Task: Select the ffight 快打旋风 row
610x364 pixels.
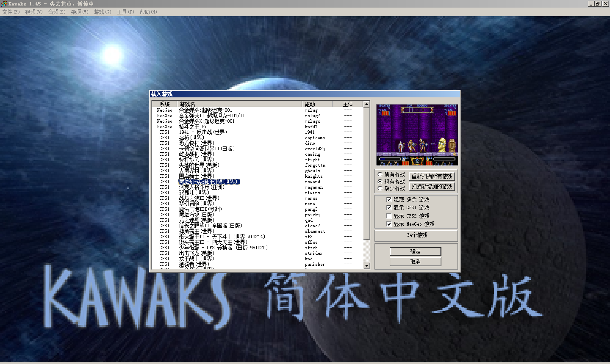Action: [258, 160]
